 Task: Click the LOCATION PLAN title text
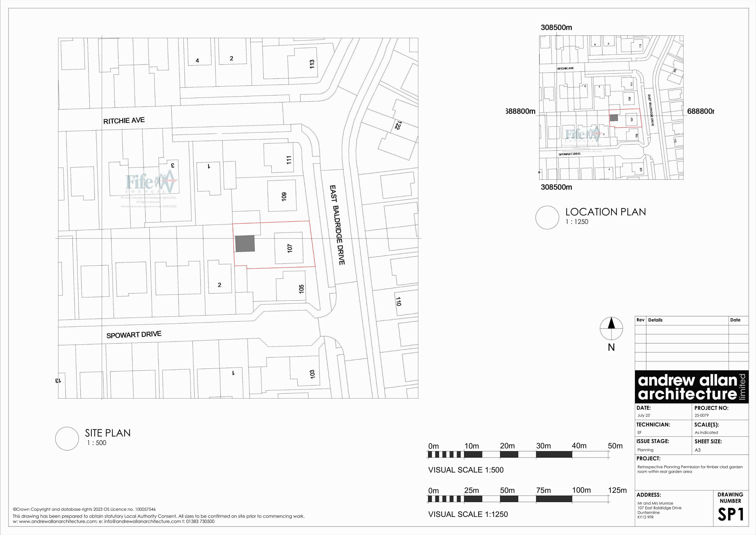pos(606,212)
